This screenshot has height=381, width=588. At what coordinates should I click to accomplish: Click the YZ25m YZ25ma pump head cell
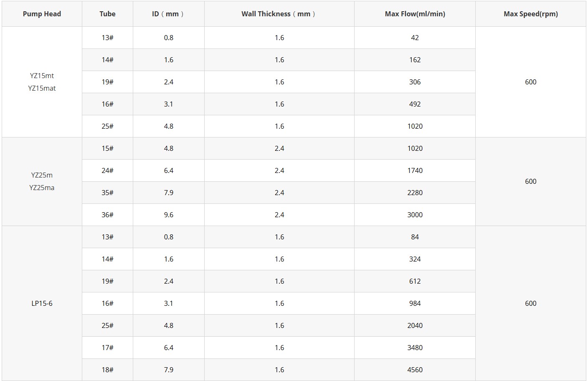[x=42, y=181]
